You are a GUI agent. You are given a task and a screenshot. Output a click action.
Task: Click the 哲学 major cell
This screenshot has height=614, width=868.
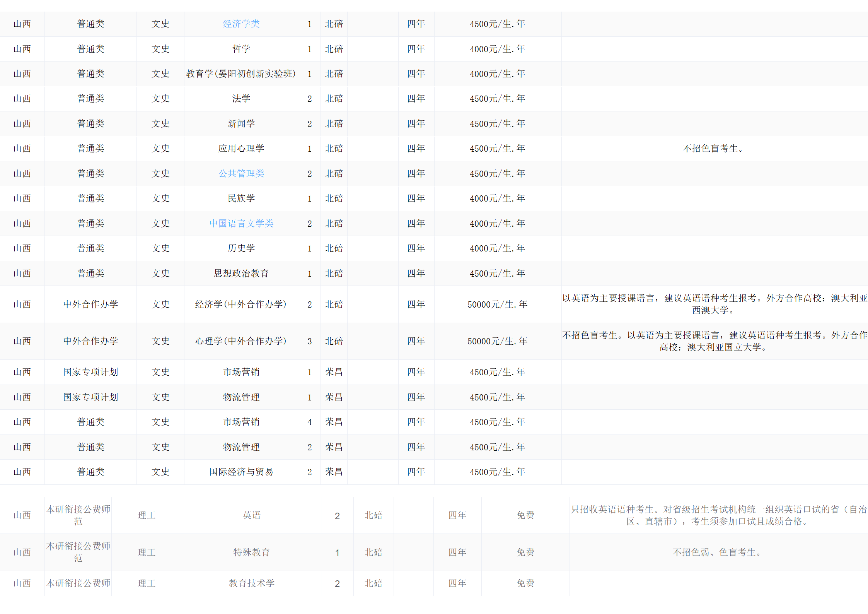click(241, 49)
